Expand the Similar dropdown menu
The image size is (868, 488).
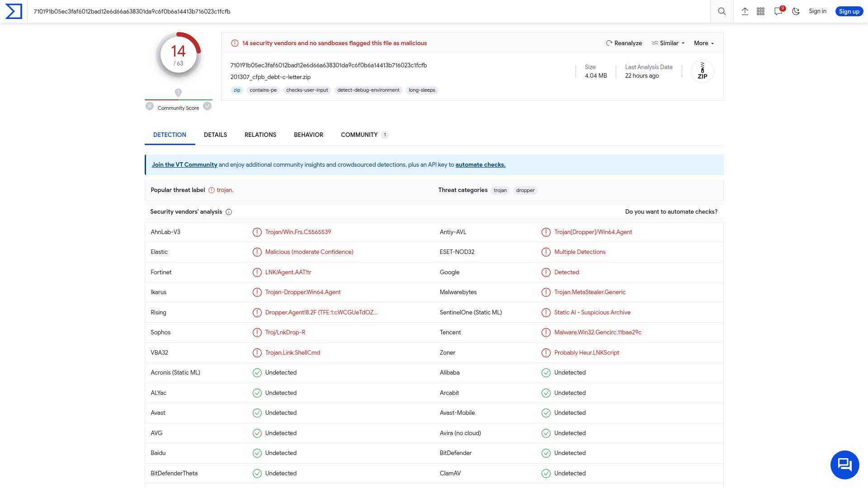(668, 43)
